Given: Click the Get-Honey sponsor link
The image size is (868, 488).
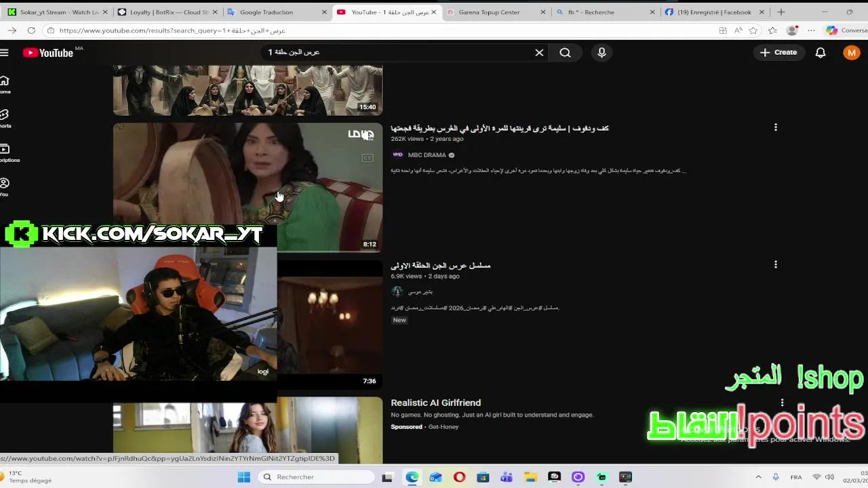Looking at the screenshot, I should click(x=443, y=426).
